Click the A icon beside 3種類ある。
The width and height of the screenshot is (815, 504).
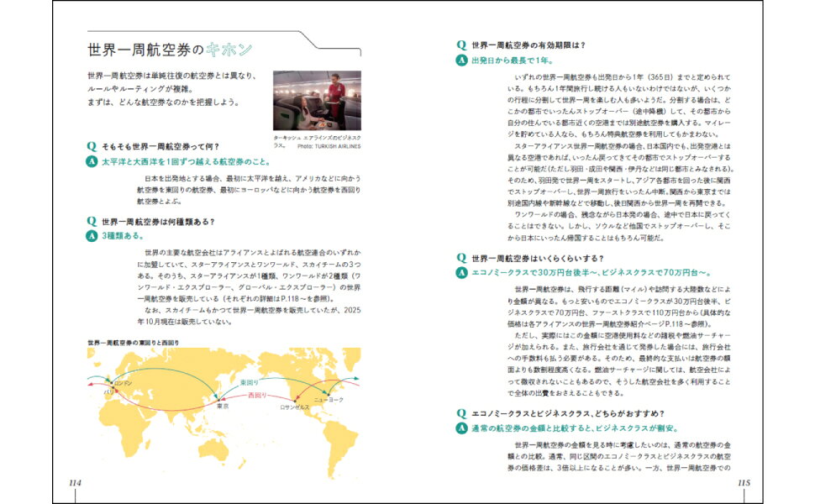coord(92,237)
